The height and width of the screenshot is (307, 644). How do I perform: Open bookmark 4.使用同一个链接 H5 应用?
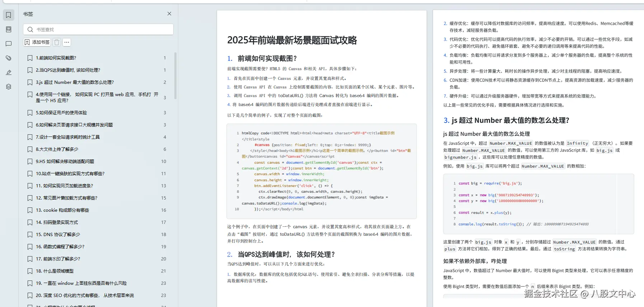pos(97,97)
